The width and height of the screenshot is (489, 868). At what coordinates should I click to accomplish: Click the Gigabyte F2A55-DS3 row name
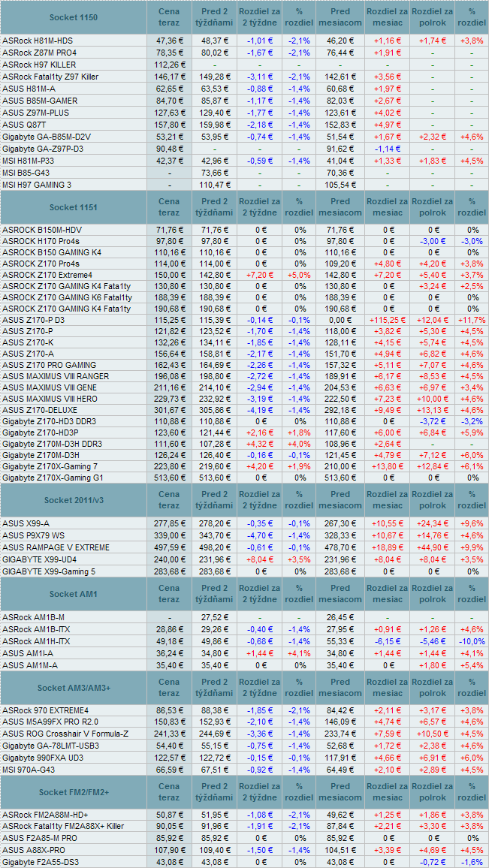tap(41, 861)
